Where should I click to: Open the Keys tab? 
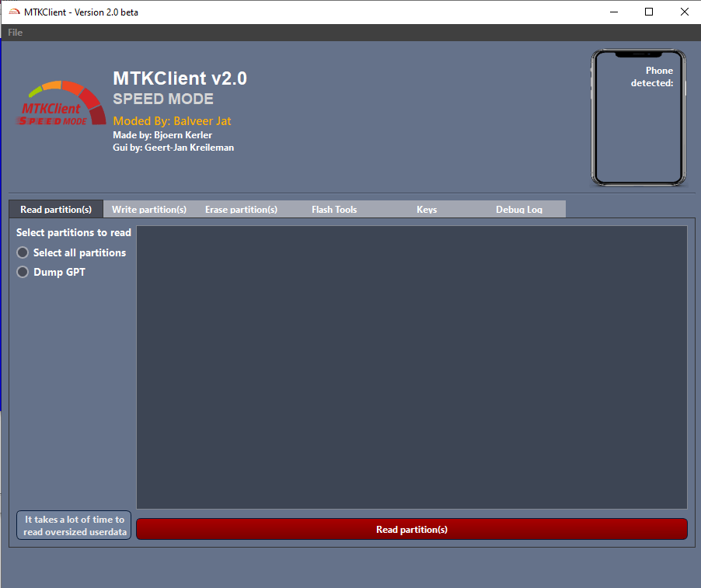pos(426,209)
